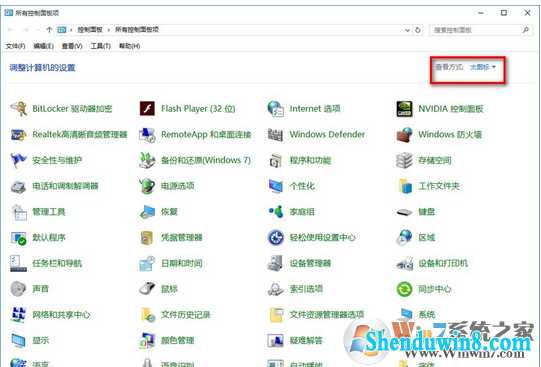Select the 家庭组 icon
This screenshot has width=541, height=367.
pos(276,212)
